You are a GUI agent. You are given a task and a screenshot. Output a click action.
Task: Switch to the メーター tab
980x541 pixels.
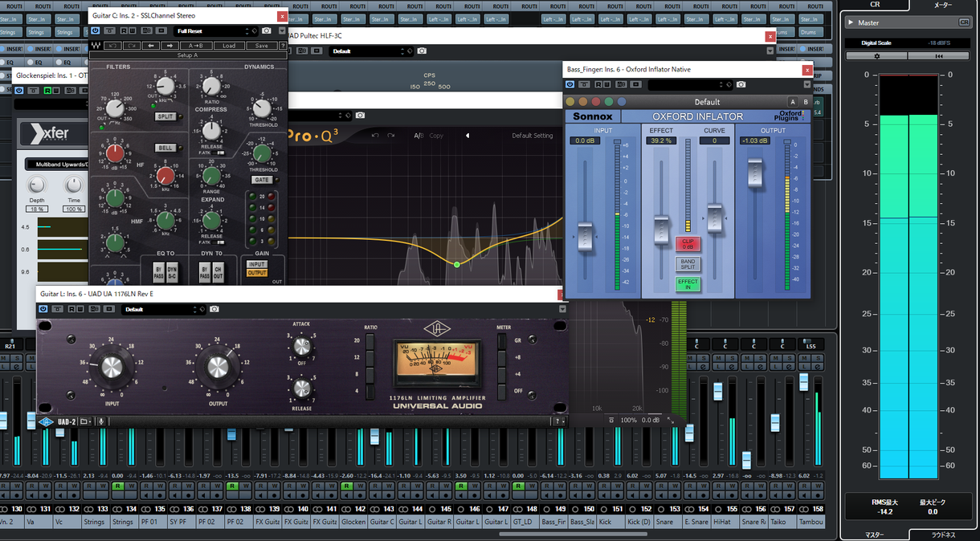click(943, 5)
